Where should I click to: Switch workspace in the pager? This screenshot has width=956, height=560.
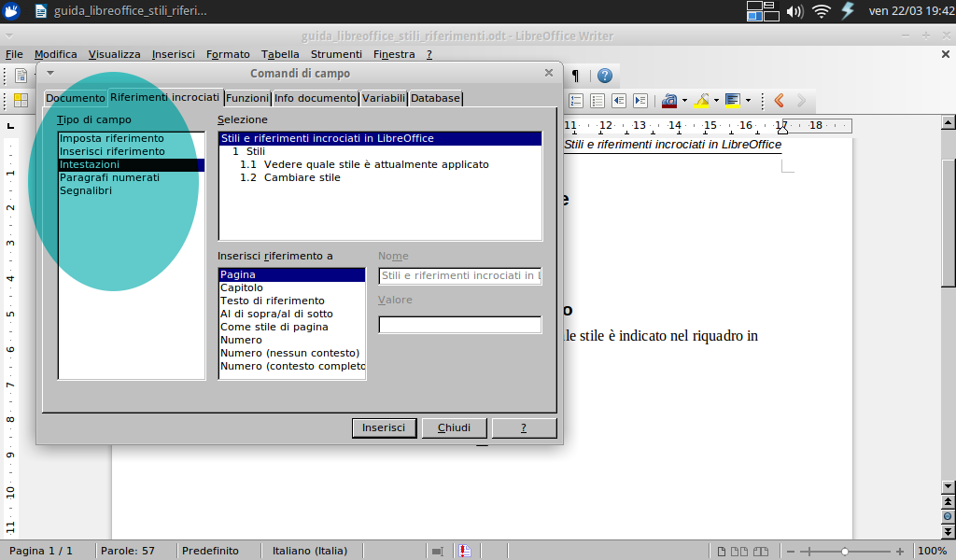pyautogui.click(x=763, y=11)
